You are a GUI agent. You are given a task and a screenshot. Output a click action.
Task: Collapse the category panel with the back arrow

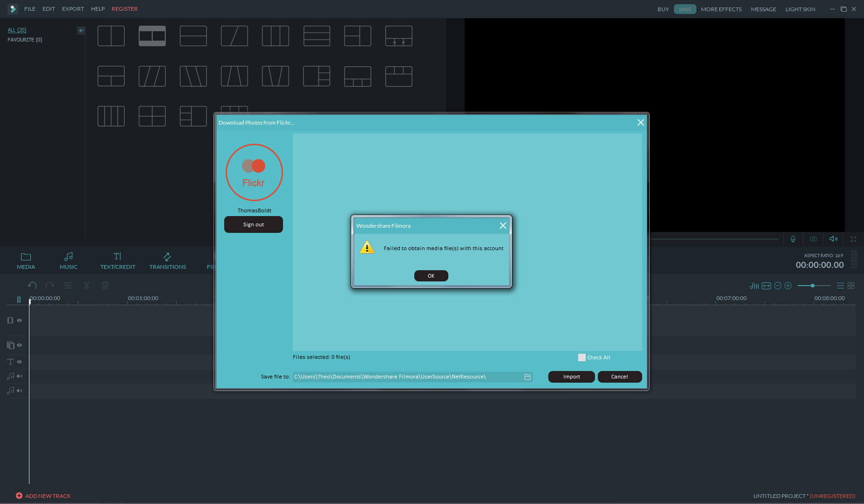coord(81,30)
